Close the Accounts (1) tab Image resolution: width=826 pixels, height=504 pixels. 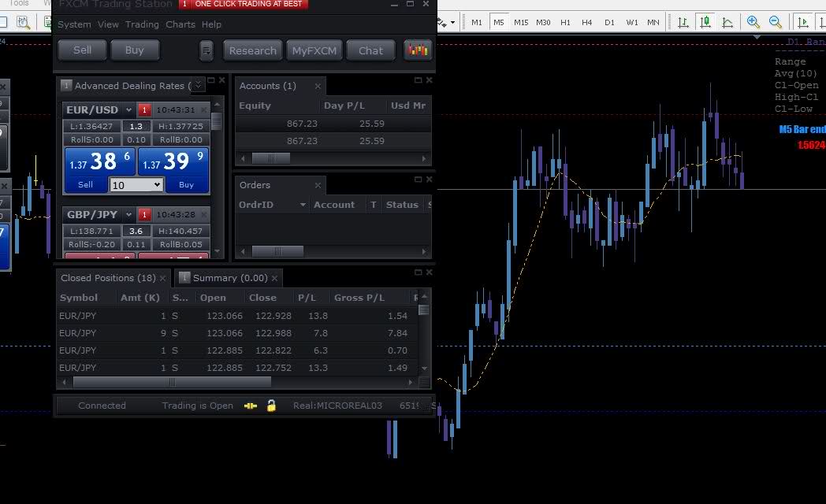(318, 86)
